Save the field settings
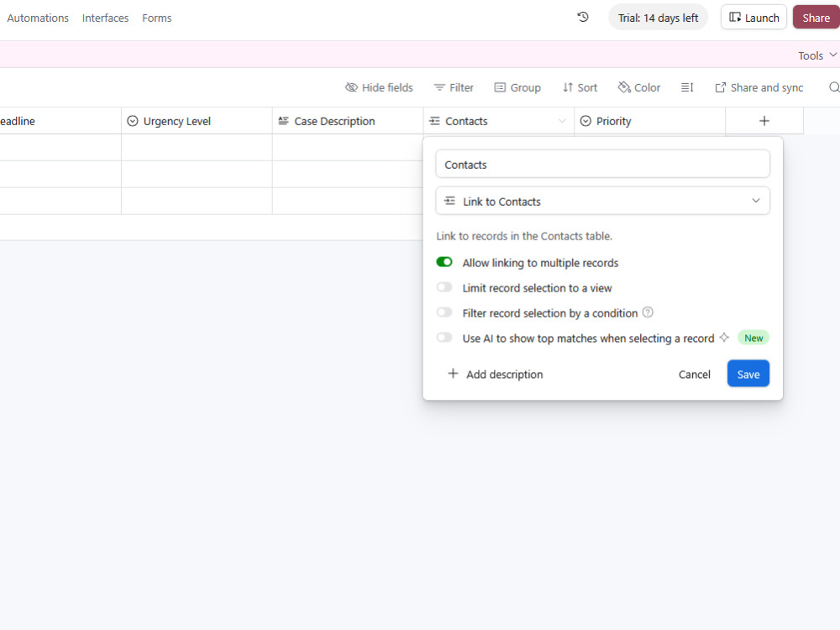Screen dimensions: 840x630 tap(748, 374)
